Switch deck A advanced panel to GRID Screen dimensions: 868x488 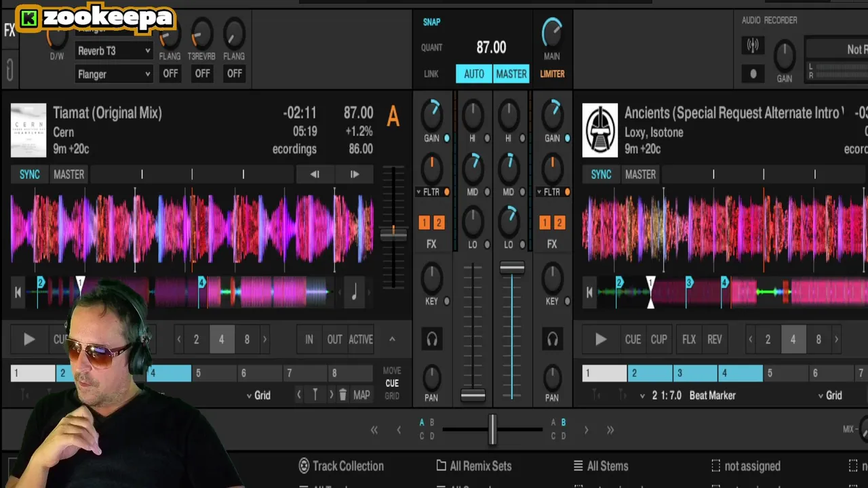coord(392,396)
